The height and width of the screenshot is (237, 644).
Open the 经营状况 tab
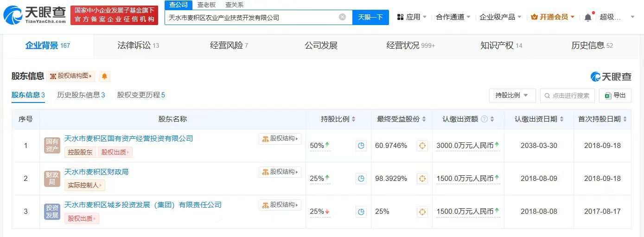coord(411,45)
